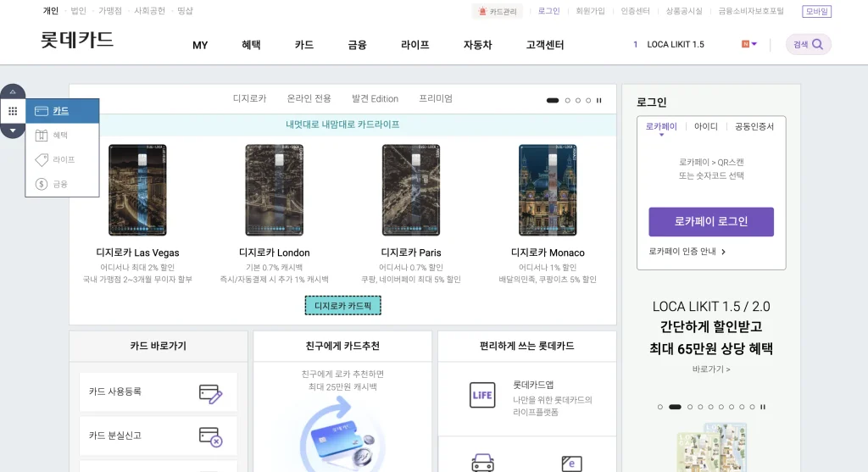Select second card carousel page dot
This screenshot has width=868, height=472.
point(567,101)
